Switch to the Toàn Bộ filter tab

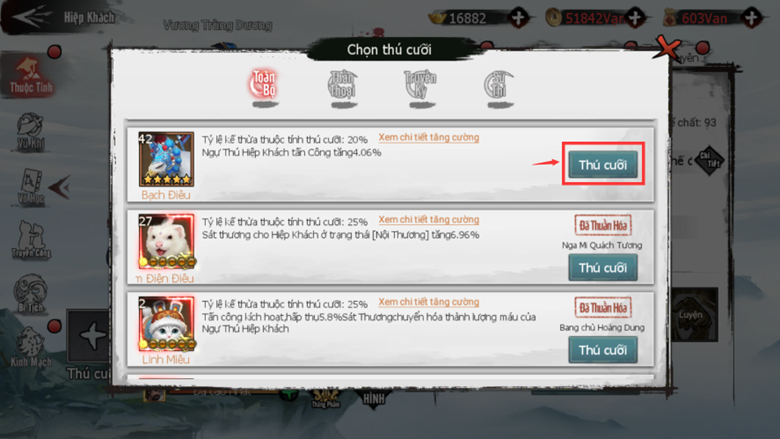tap(264, 87)
